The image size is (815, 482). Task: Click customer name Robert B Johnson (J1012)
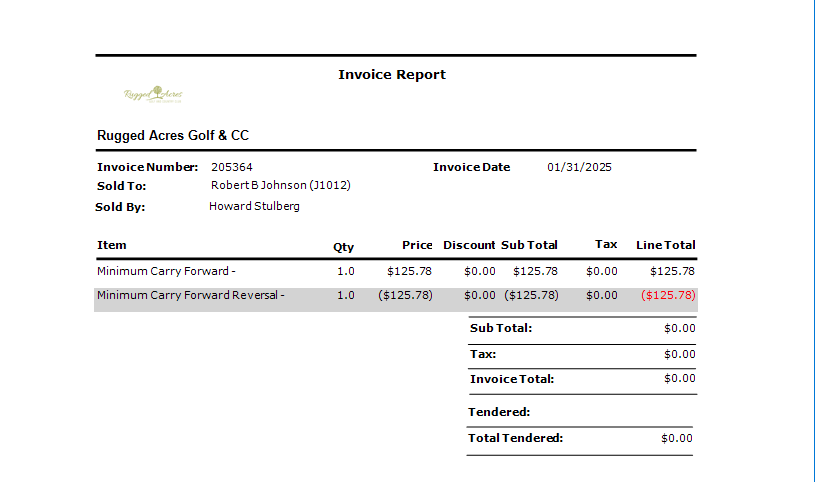[281, 185]
